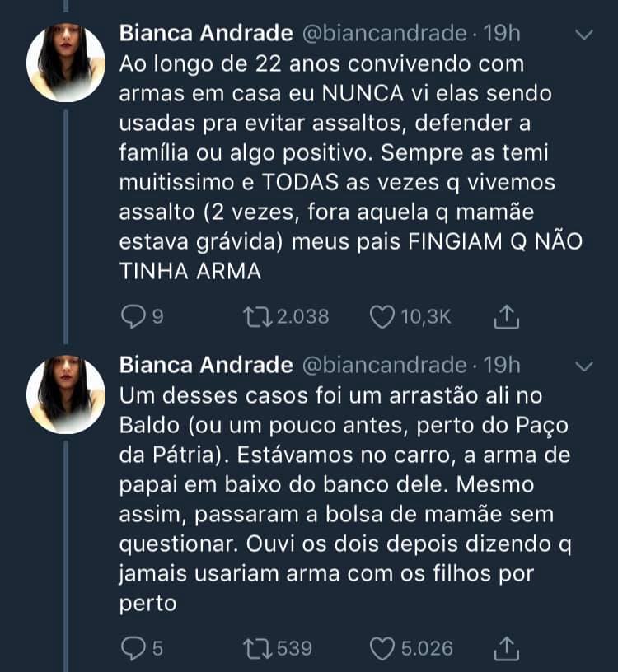The height and width of the screenshot is (672, 618).
Task: Like the first tweet with 10,3K likes
Action: pos(382,317)
